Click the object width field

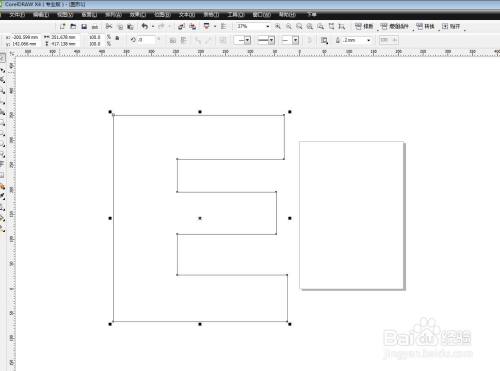[x=64, y=37]
